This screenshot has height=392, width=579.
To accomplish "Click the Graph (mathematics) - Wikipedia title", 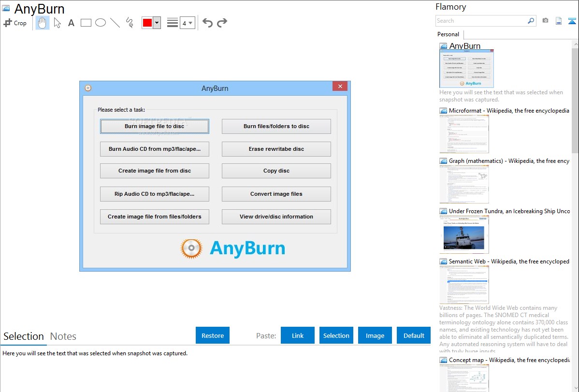I will [509, 161].
